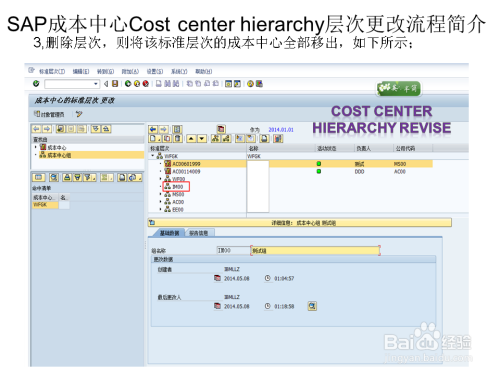Click the Print icon in system toolbar

tap(159, 84)
